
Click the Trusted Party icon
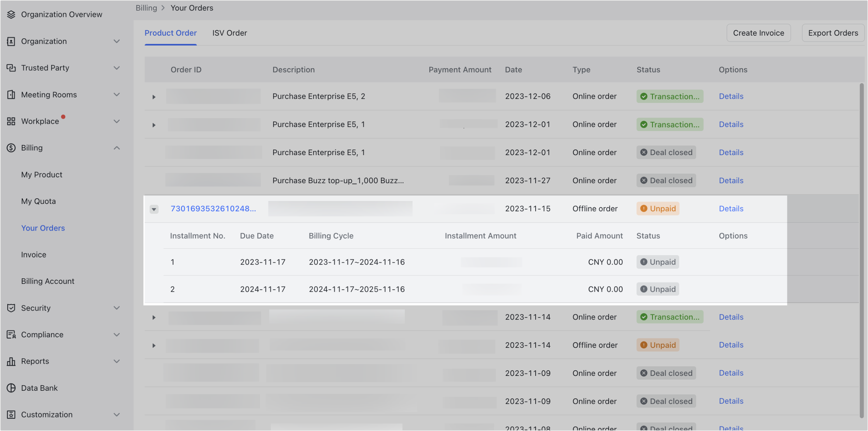coord(11,68)
